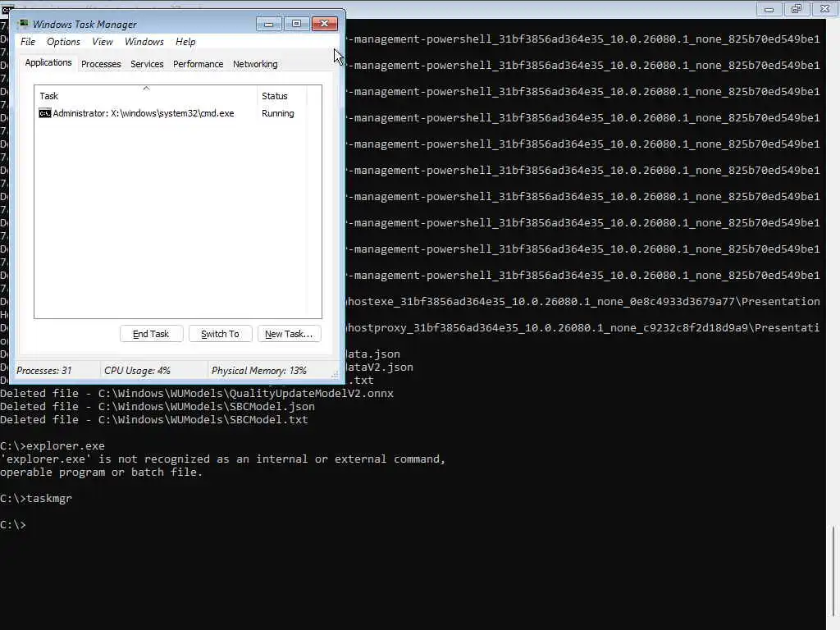Maximize the Windows Task Manager window
The width and height of the screenshot is (840, 630).
(x=296, y=24)
